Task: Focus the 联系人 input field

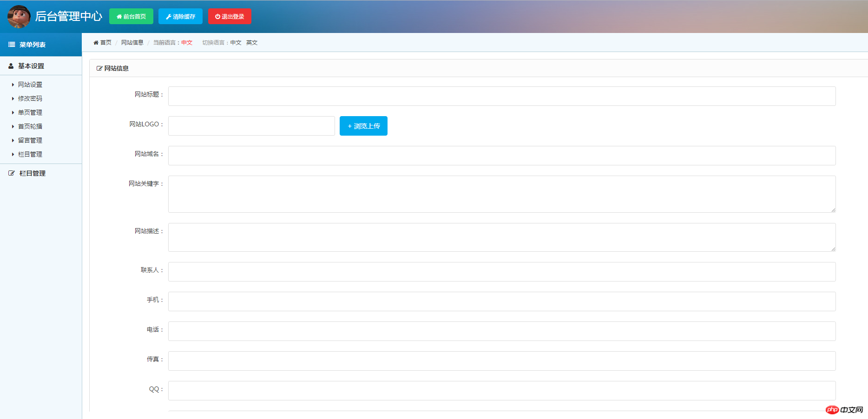Action: tap(502, 272)
